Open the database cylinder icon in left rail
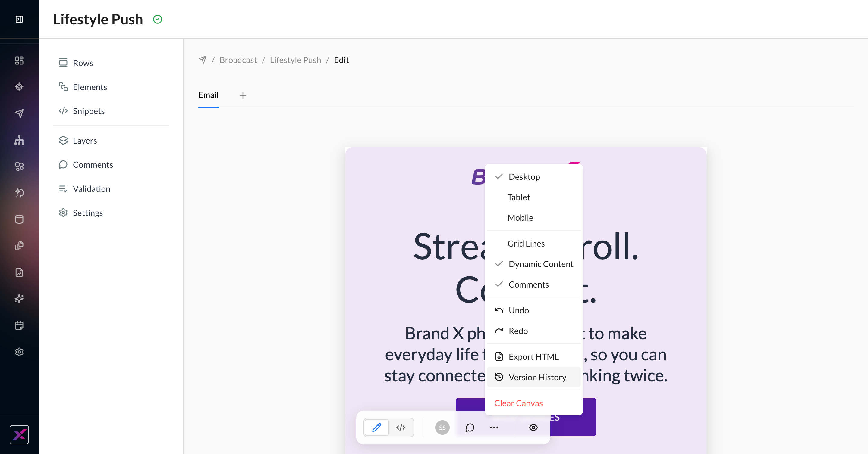The width and height of the screenshot is (868, 454). (19, 219)
